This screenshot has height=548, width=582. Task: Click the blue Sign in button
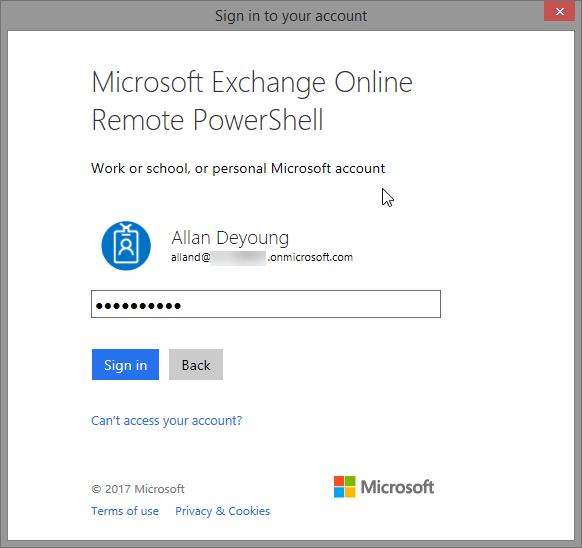point(125,365)
